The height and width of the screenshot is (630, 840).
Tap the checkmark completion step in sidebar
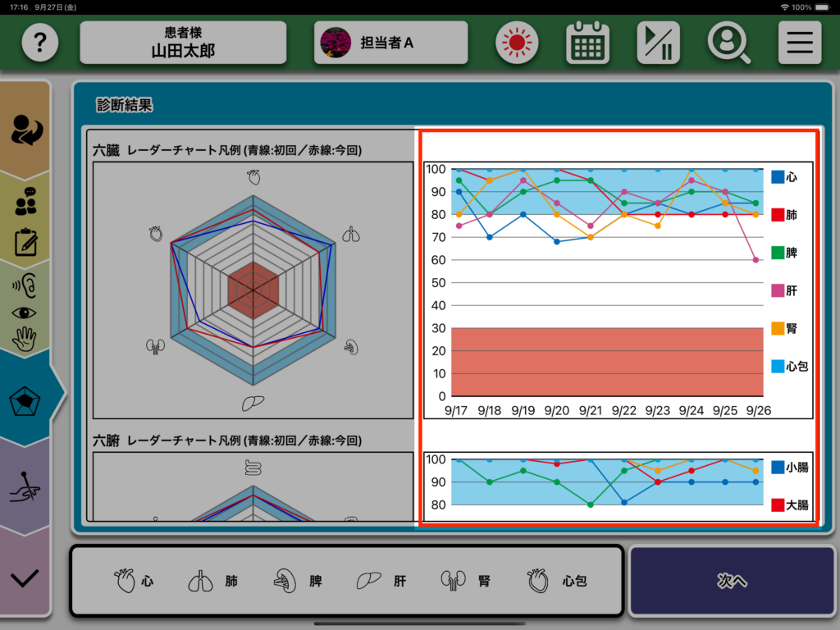click(x=25, y=577)
